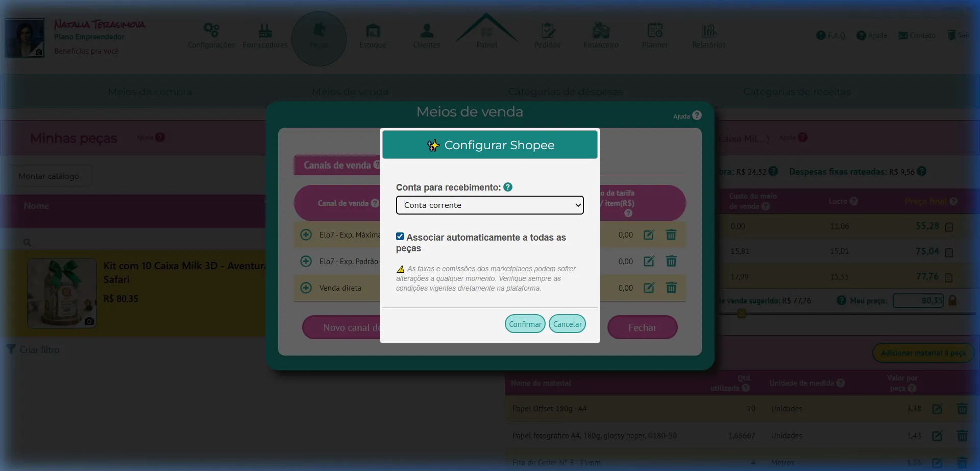
Task: Open the Estoque icon in top navigation
Action: [x=373, y=31]
